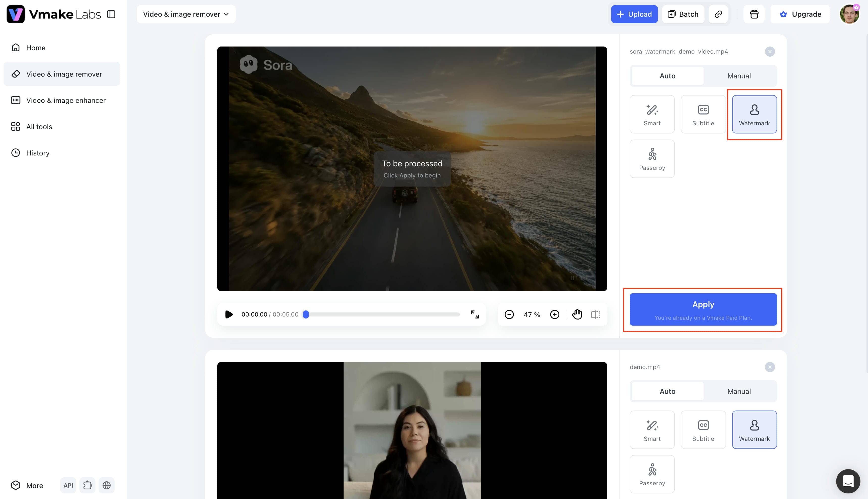868x499 pixels.
Task: Switch to Auto tab for sora video
Action: (x=667, y=76)
